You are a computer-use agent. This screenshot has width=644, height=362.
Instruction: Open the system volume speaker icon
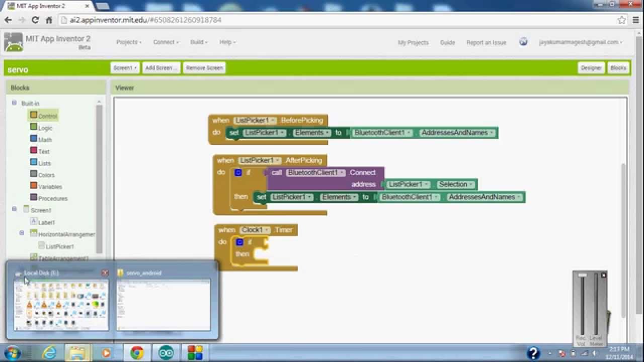tap(594, 353)
